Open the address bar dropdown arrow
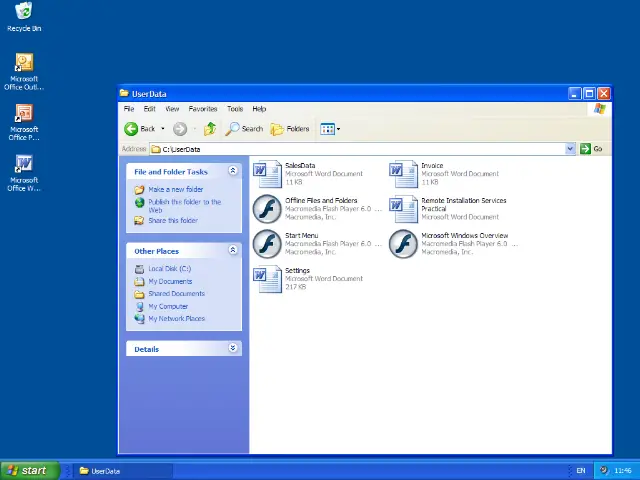 point(571,149)
